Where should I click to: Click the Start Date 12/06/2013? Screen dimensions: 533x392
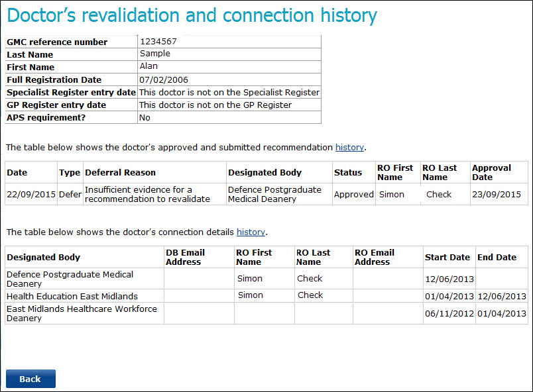[449, 279]
